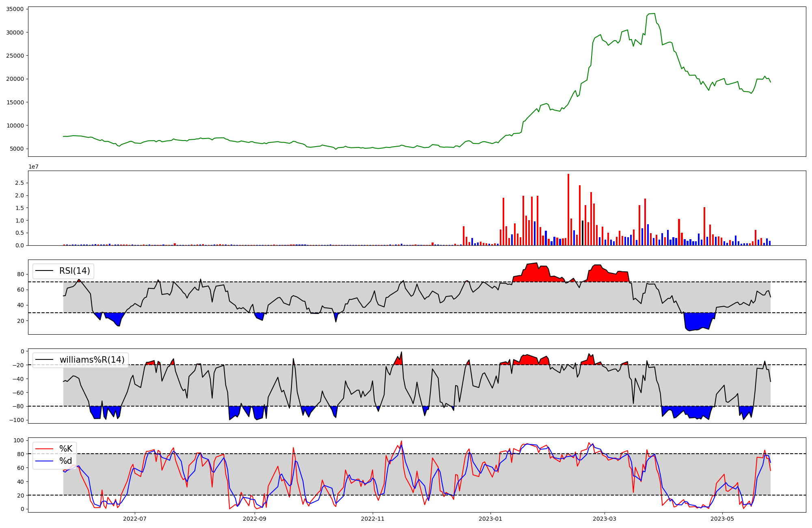Screen dimensions: 812x528
Task: Click the 2023-05 x-axis date label
Action: click(x=723, y=519)
